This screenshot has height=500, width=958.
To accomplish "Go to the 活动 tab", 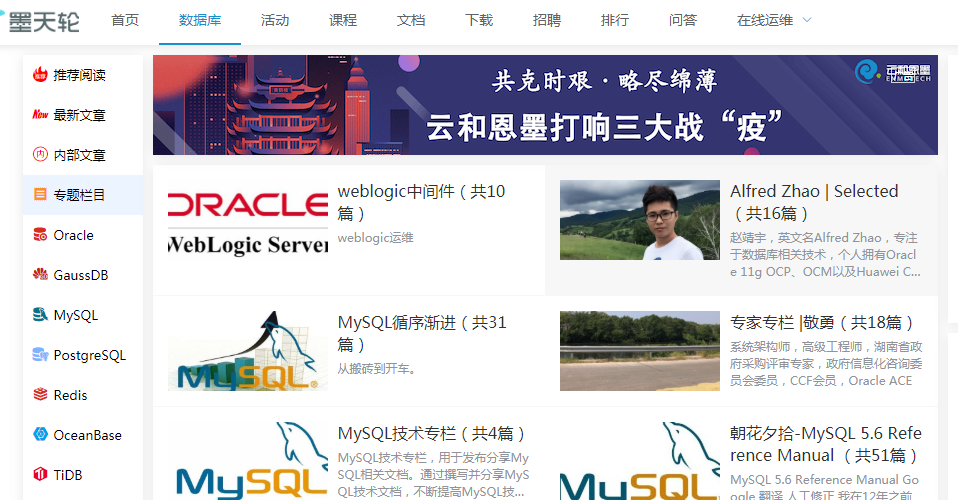I will [x=275, y=20].
